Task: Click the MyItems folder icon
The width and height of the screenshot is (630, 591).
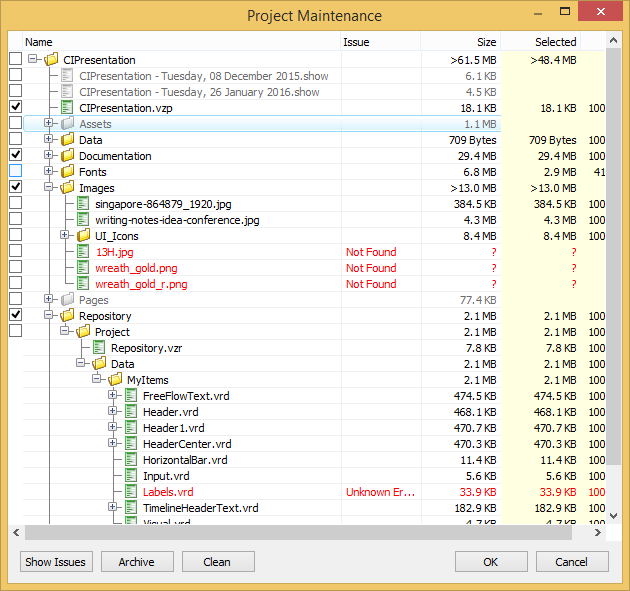Action: (x=116, y=380)
